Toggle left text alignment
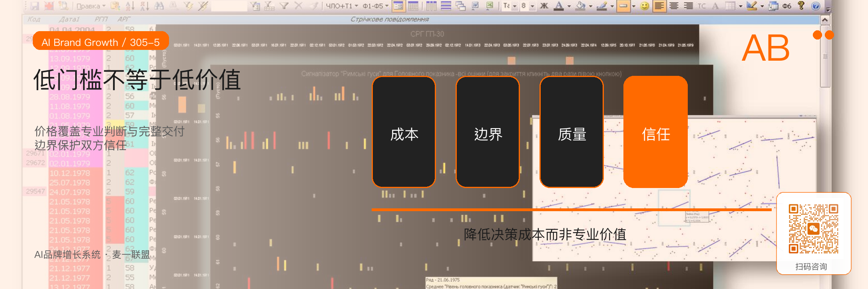 (659, 6)
